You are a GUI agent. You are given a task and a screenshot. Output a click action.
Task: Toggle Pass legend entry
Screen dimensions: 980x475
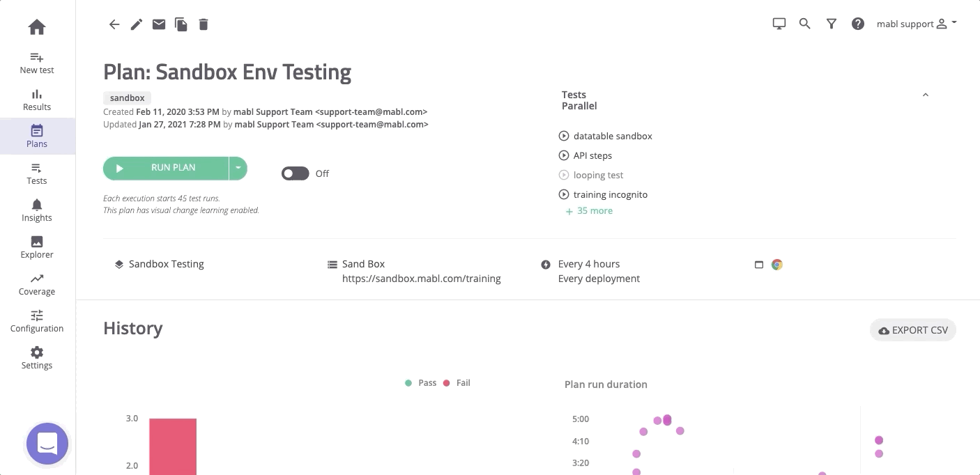coord(421,383)
